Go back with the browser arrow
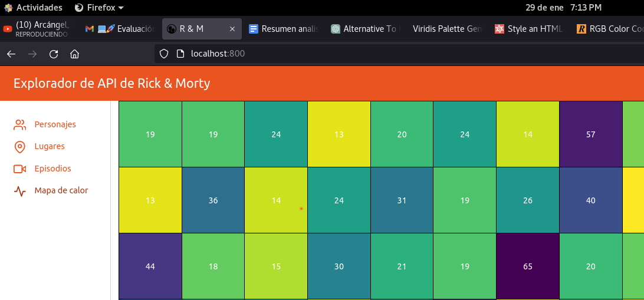The height and width of the screenshot is (300, 644). click(x=11, y=54)
